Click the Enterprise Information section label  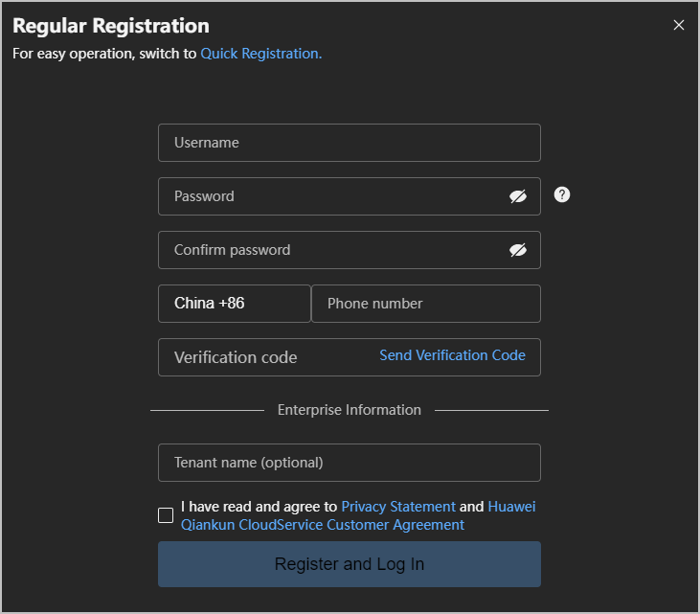(350, 410)
